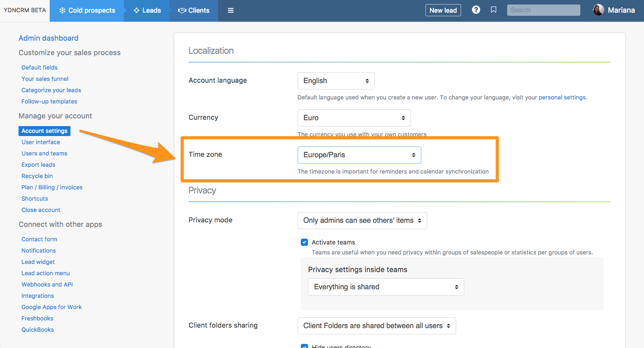Follow the personal settings link

562,97
